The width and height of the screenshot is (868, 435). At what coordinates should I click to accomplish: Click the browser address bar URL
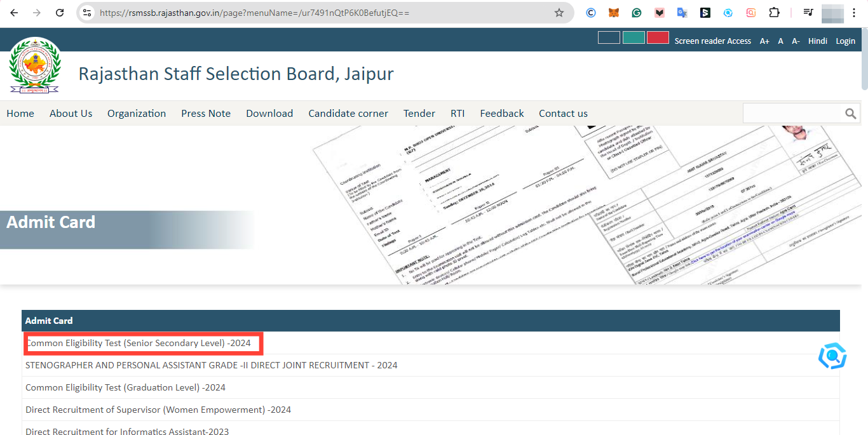254,13
